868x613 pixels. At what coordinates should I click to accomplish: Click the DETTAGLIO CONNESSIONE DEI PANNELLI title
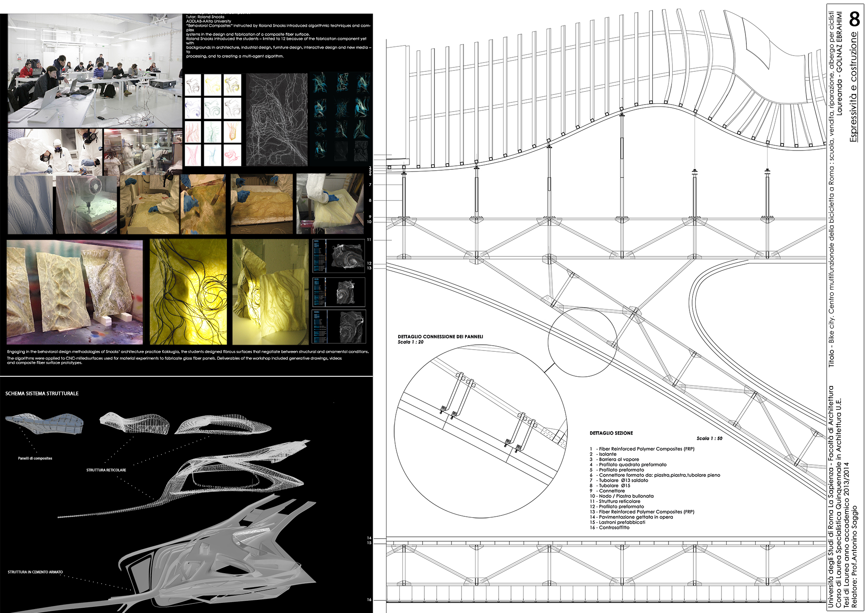440,336
